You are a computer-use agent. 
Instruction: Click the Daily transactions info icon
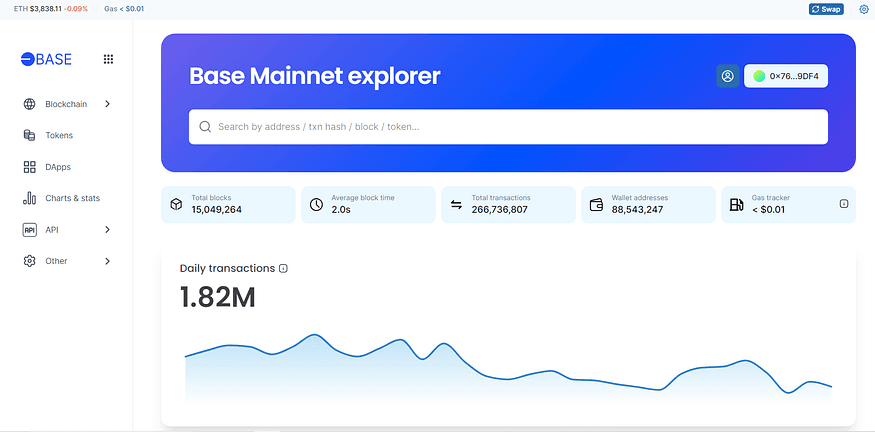click(283, 268)
